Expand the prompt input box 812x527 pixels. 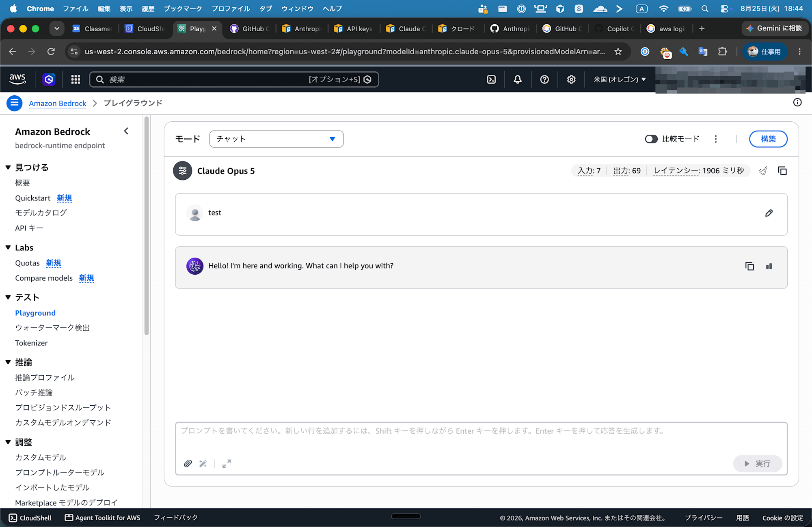(227, 463)
